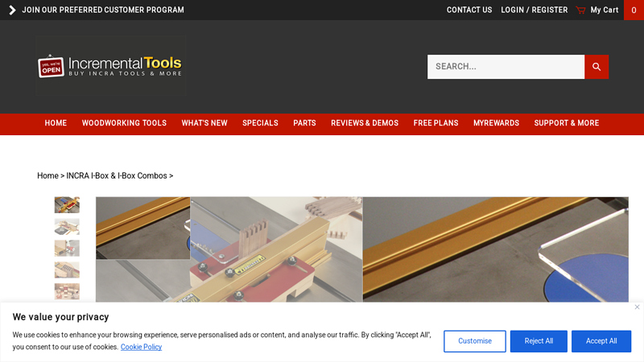Click the magnifying glass search button
Image resolution: width=644 pixels, height=362 pixels.
597,67
